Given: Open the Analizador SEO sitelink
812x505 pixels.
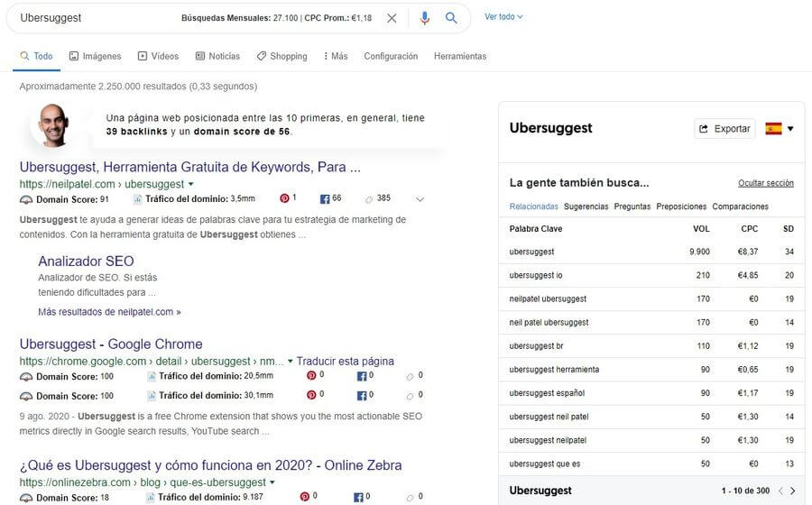Looking at the screenshot, I should point(86,262).
